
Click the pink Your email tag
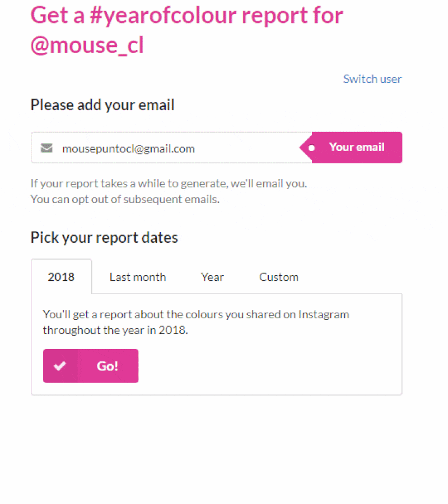tap(351, 148)
